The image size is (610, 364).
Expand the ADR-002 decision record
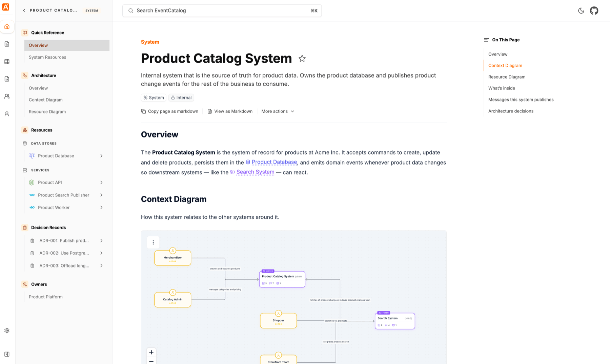101,253
